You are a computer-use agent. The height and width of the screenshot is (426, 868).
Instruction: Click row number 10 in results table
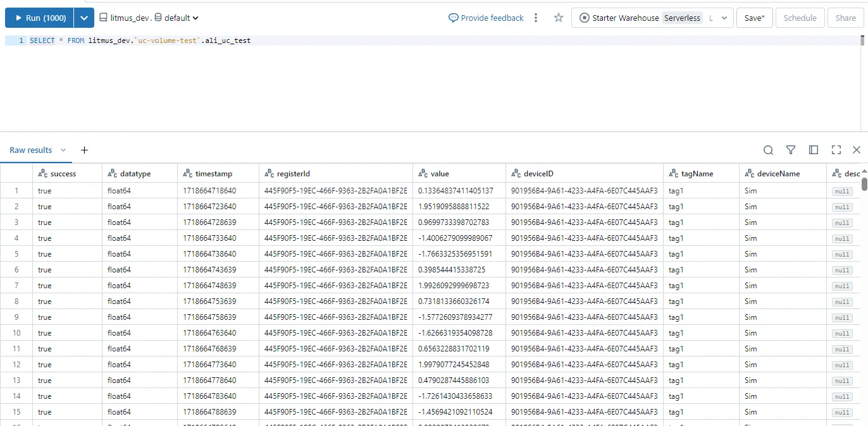pos(16,332)
